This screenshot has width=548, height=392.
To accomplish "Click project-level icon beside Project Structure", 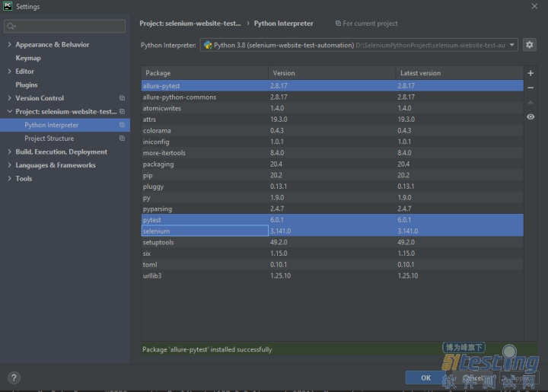I will 122,138.
